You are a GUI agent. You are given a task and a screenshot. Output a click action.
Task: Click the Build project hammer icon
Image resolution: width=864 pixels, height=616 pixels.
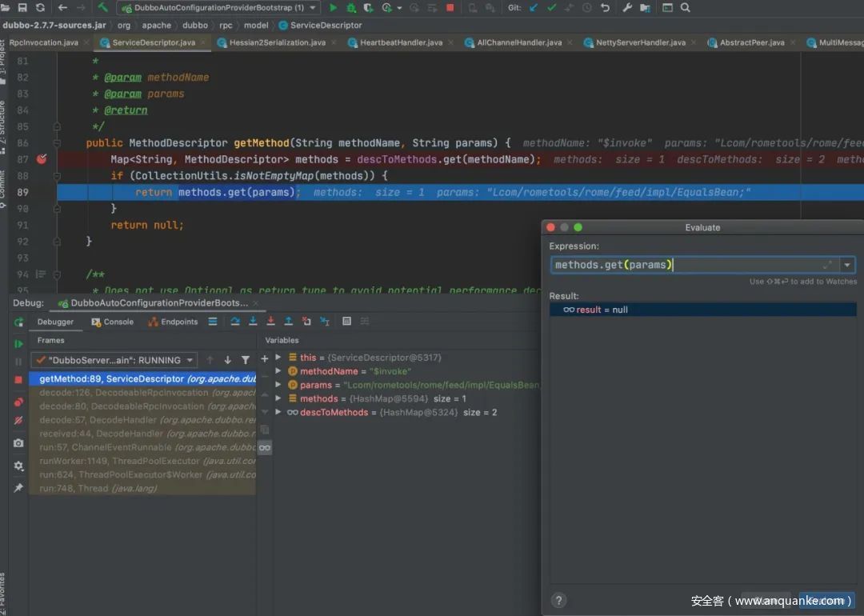103,8
